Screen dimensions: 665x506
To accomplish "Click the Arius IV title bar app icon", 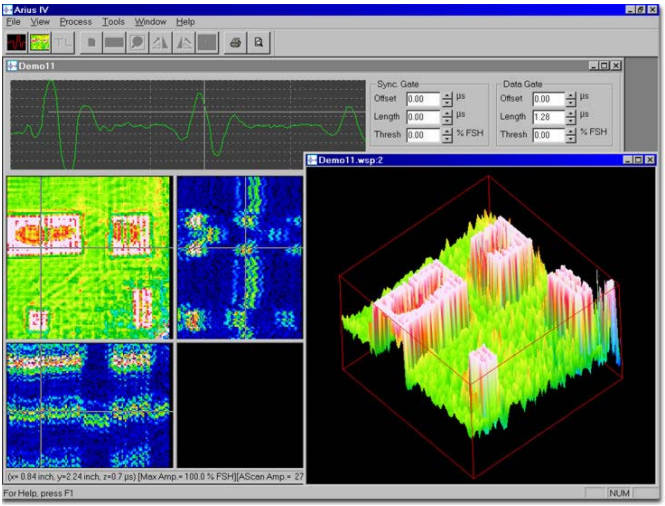I will coord(8,9).
